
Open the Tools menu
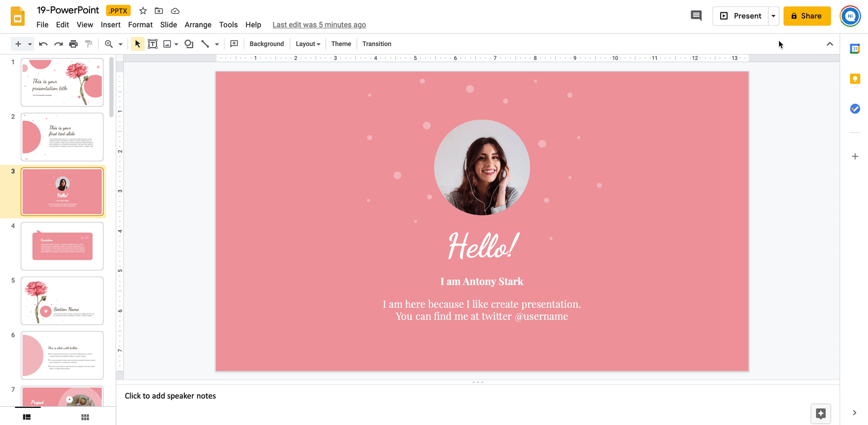228,25
